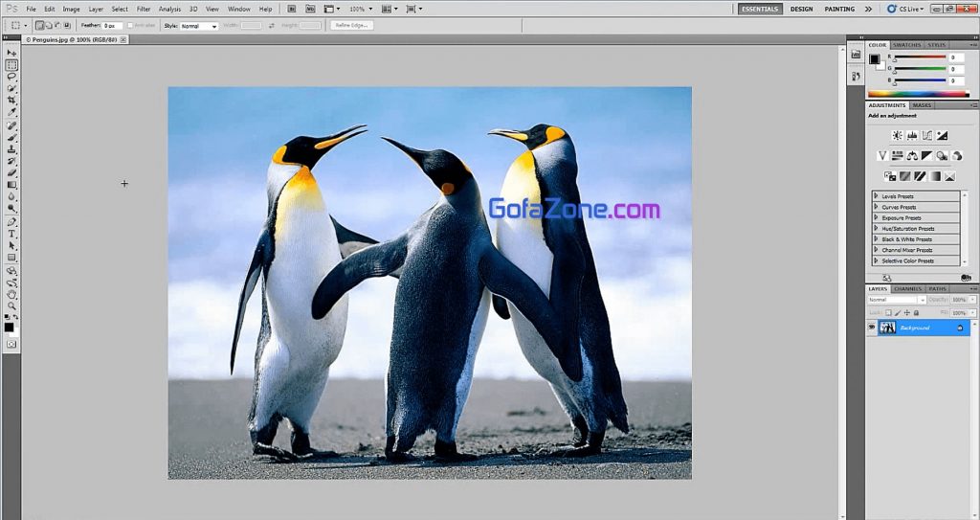The image size is (980, 520).
Task: Select the Hand tool
Action: click(x=11, y=294)
